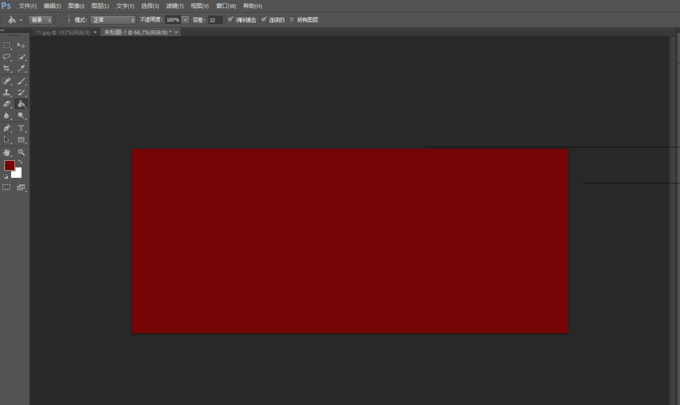Viewport: 680px width, 405px height.
Task: Click the tolerance input field
Action: coord(214,19)
